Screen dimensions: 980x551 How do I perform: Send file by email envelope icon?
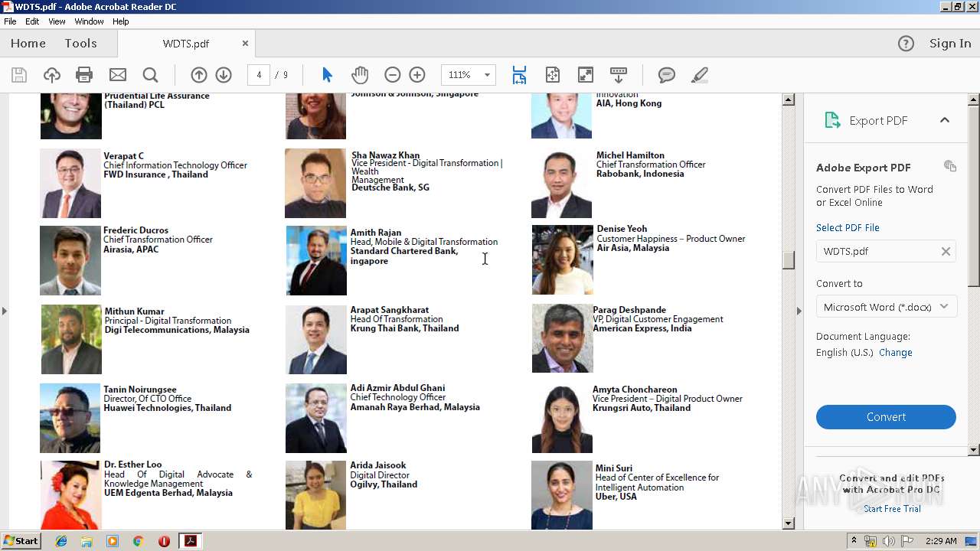click(118, 75)
